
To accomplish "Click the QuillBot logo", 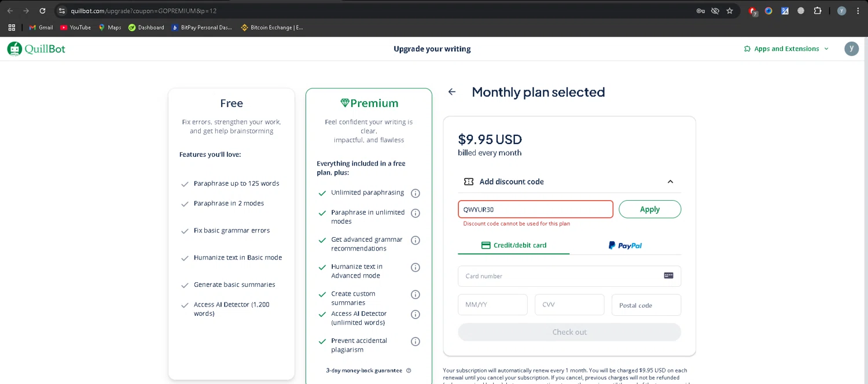I will pyautogui.click(x=36, y=49).
